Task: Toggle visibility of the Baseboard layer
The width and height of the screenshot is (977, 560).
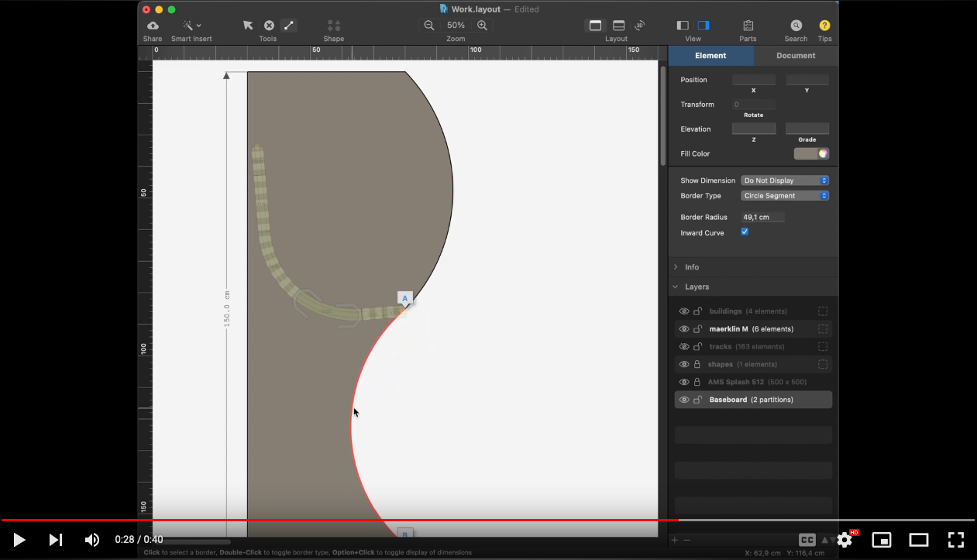Action: coord(684,400)
